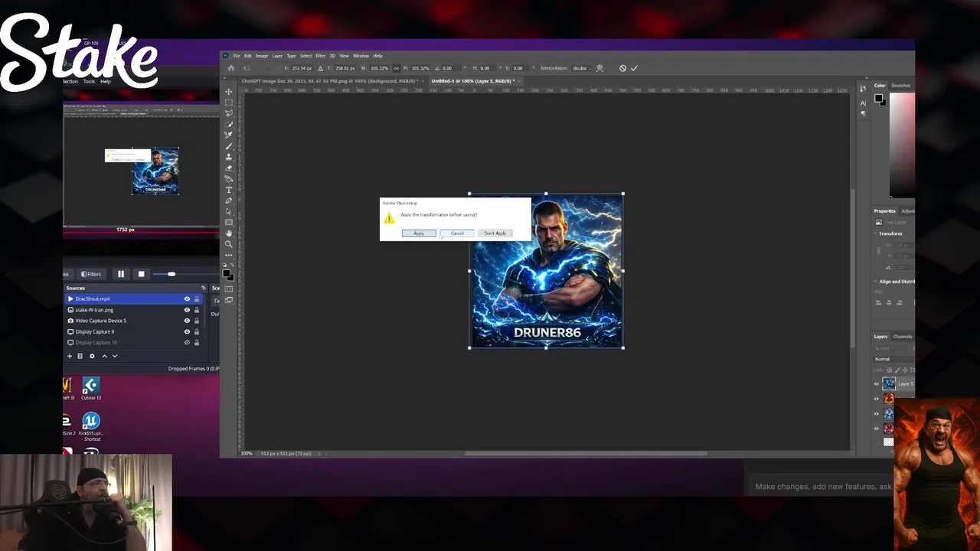This screenshot has width=980, height=551.
Task: Add a source with the plus icon
Action: pyautogui.click(x=70, y=356)
